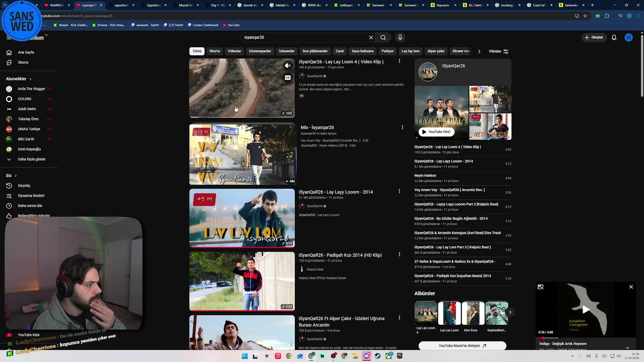The width and height of the screenshot is (644, 362).
Task: Expand the miniplayer to full view
Action: pos(540,287)
